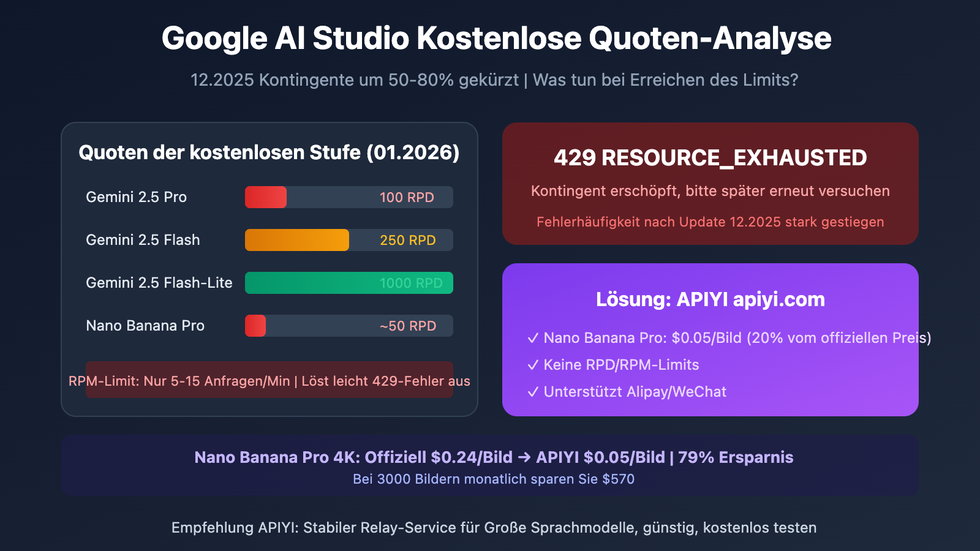Image resolution: width=980 pixels, height=551 pixels.
Task: Click 'Kontingent erschöpft, bitte später erneut versuchen'
Action: point(710,191)
